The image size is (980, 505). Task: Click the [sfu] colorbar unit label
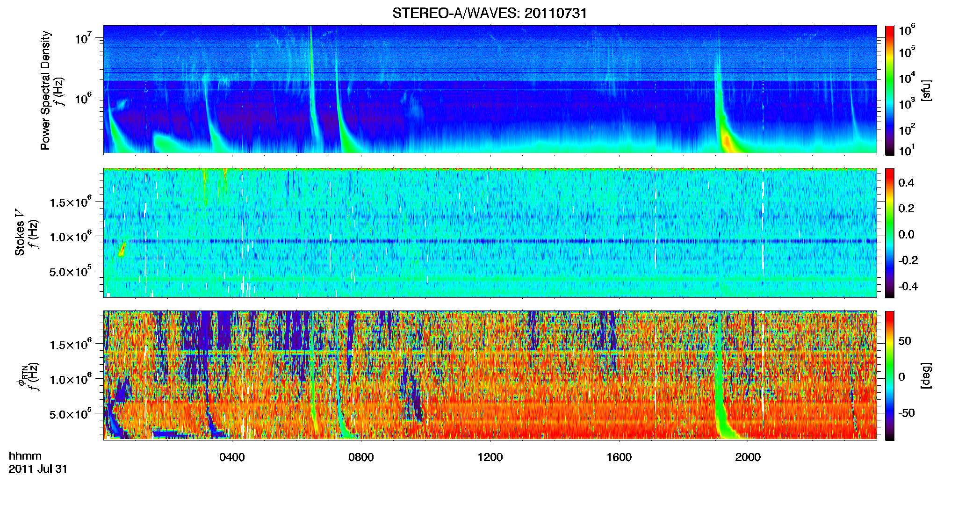coord(926,91)
